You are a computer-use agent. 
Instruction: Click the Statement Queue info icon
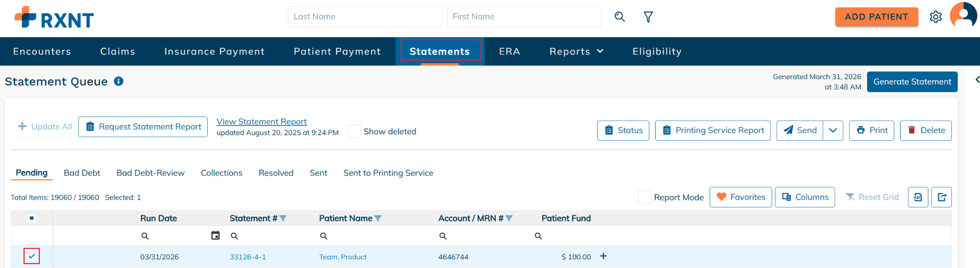coord(119,81)
